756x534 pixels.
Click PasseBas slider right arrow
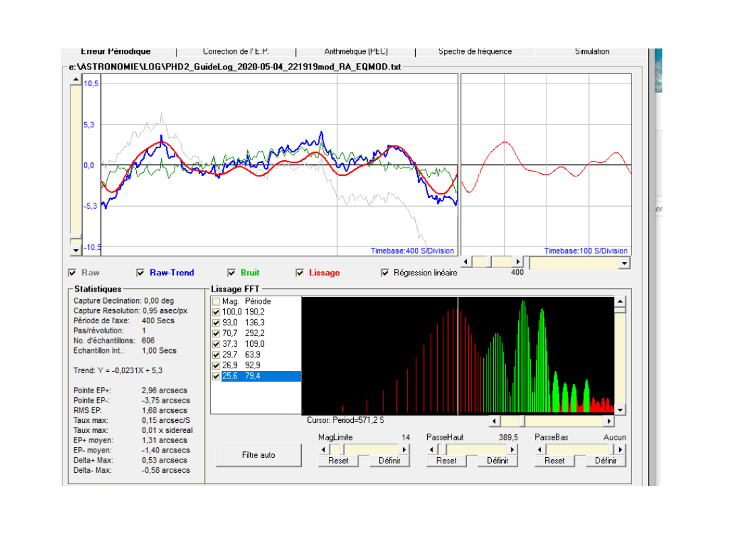click(x=620, y=450)
